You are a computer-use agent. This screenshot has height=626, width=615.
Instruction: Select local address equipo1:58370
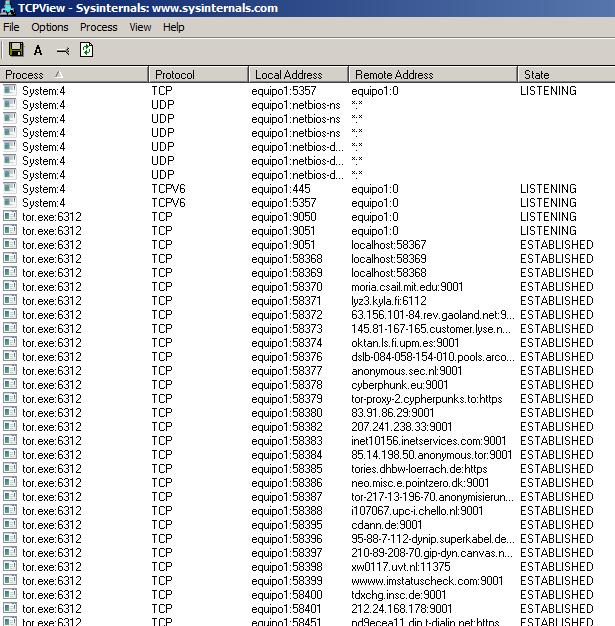pos(286,287)
